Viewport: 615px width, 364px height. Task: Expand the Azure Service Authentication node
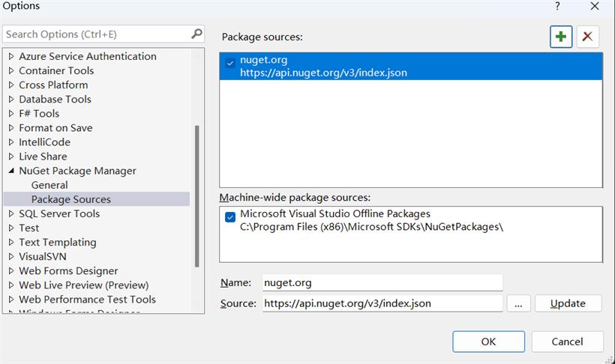pos(11,57)
